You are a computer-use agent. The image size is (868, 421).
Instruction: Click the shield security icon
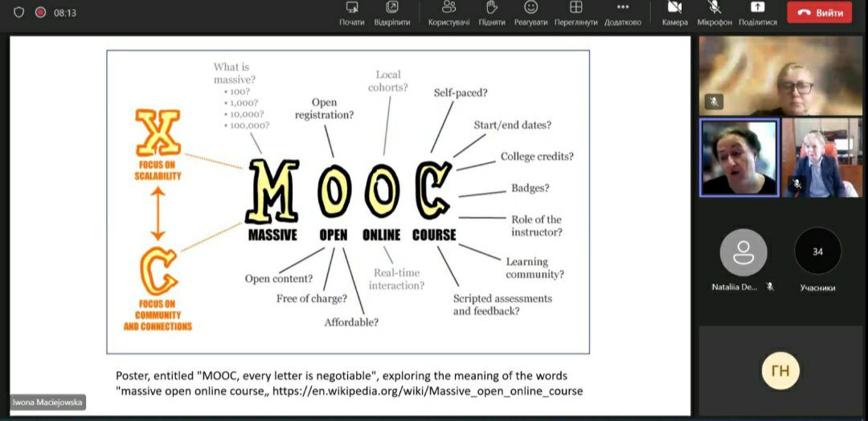[x=18, y=13]
